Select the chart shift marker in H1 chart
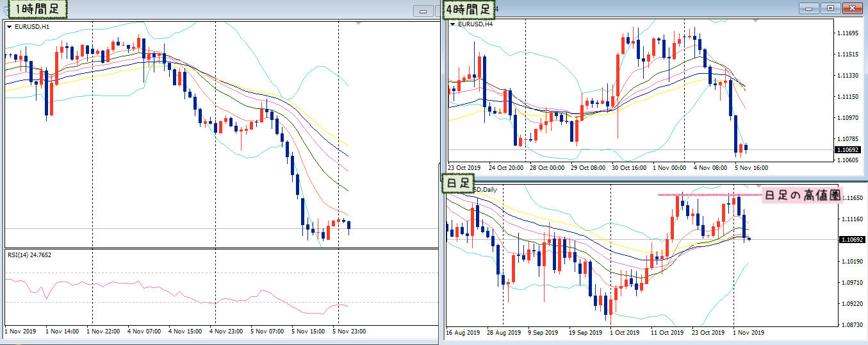Viewport: 868px width, 345px height. (x=358, y=24)
